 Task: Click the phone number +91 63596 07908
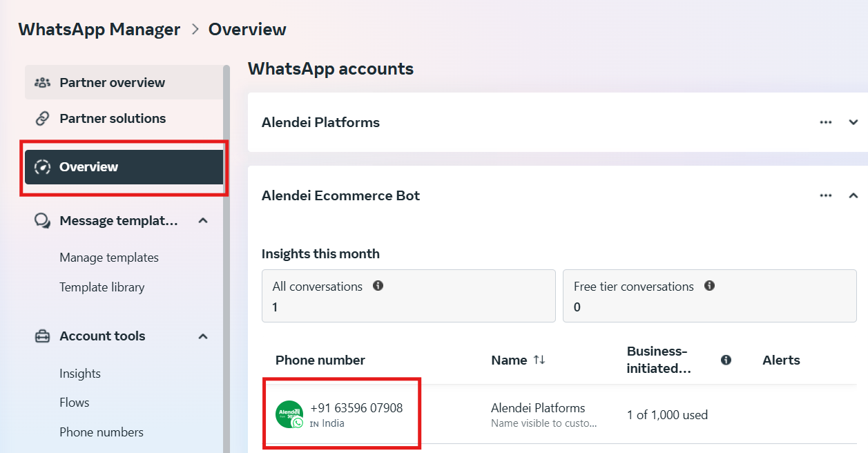(x=356, y=408)
